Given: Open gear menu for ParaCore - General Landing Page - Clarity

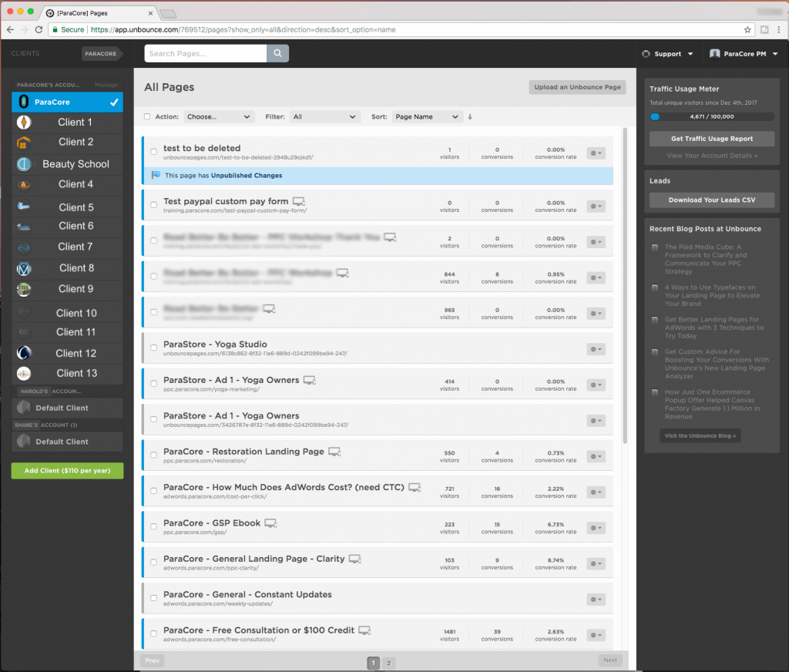Looking at the screenshot, I should click(x=596, y=564).
